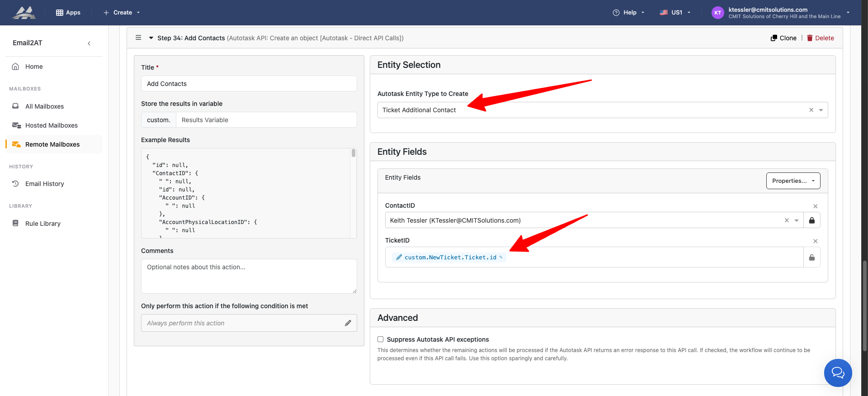Click the live chat bubble icon
The width and height of the screenshot is (868, 396).
[838, 373]
